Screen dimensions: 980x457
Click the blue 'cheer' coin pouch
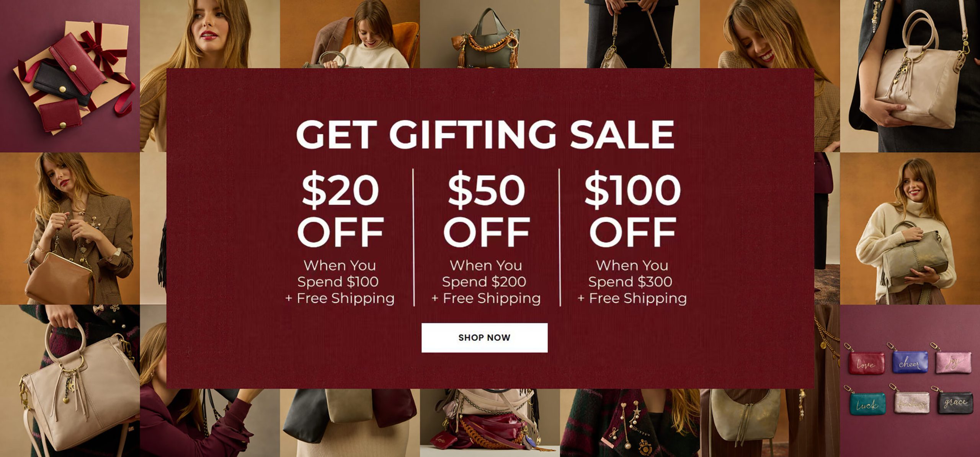click(910, 362)
